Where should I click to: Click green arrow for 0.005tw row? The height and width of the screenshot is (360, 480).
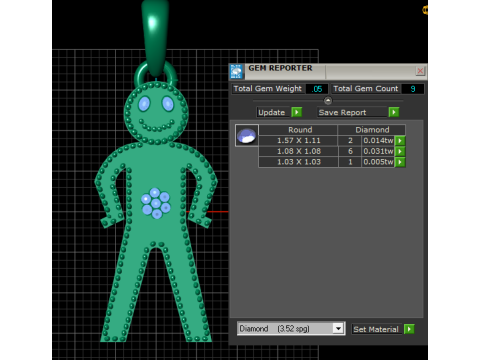point(400,162)
